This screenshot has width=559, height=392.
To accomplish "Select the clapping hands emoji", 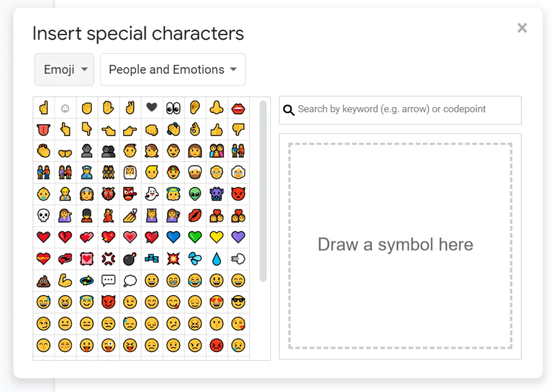I will click(173, 130).
